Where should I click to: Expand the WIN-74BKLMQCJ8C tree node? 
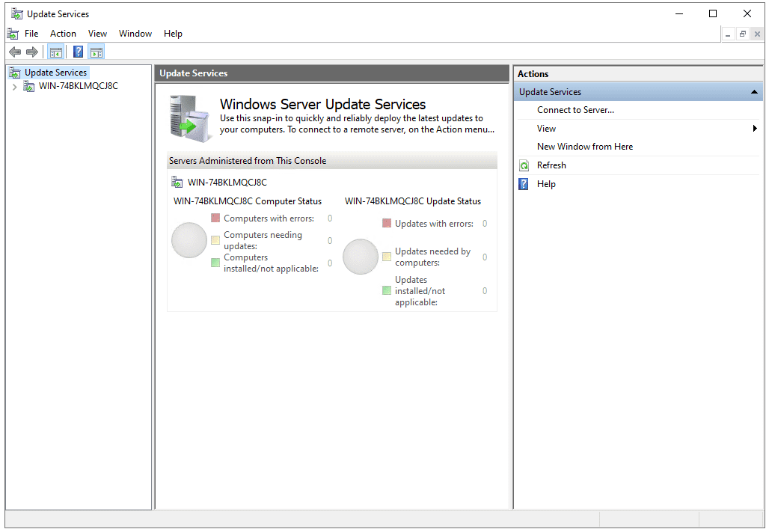(15, 87)
